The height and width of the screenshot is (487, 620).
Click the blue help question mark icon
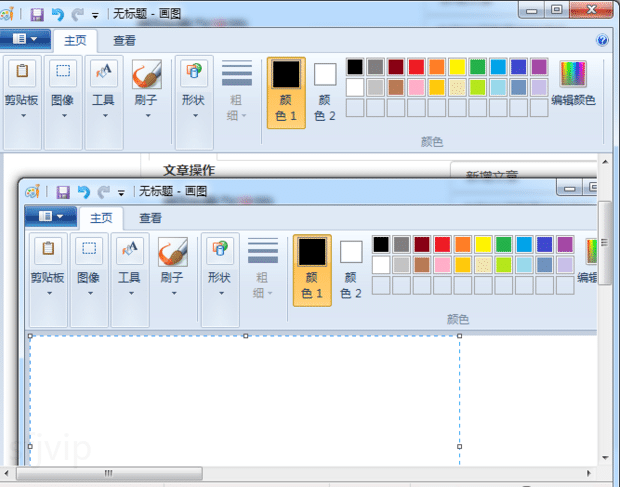(602, 41)
